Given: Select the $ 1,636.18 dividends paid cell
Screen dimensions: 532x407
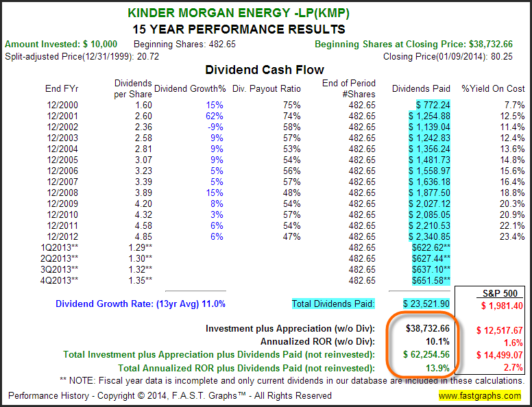Looking at the screenshot, I should (429, 182).
